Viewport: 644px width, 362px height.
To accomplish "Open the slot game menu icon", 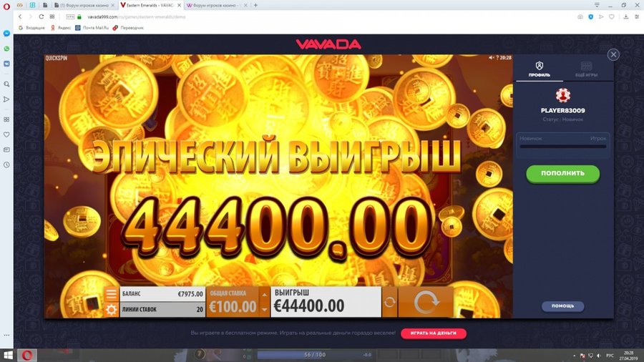I will (111, 294).
